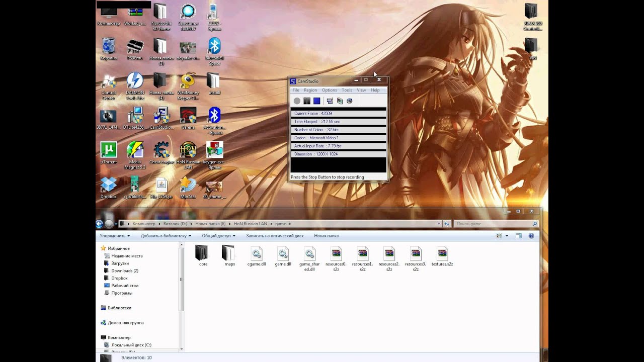The width and height of the screenshot is (644, 362).
Task: Open the Упорядочить dropdown in Explorer
Action: 115,236
